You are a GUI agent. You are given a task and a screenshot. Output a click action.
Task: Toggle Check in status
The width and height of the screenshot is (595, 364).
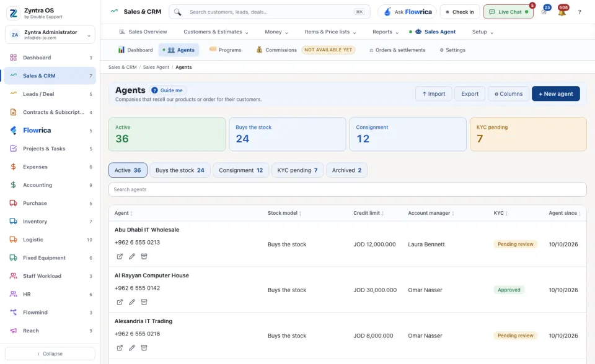click(460, 12)
